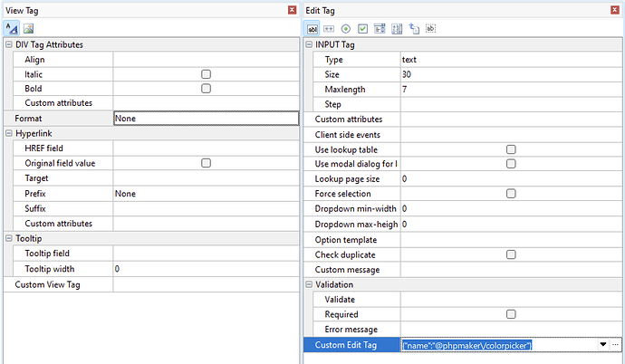Pick the Select list edit tag icon
Screen dimensions: 625x364
380,28
